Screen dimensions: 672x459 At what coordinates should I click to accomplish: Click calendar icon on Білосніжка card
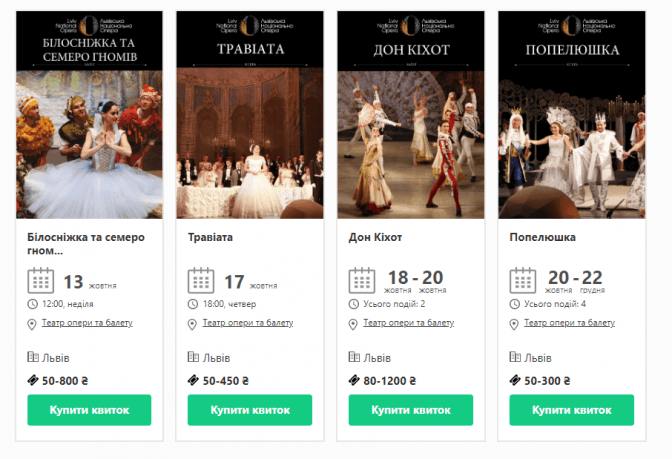(x=40, y=280)
